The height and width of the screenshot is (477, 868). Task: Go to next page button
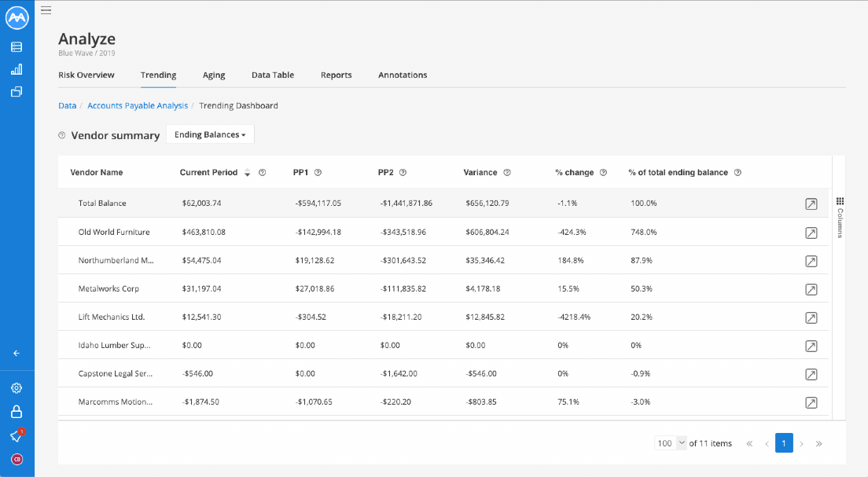click(x=801, y=443)
